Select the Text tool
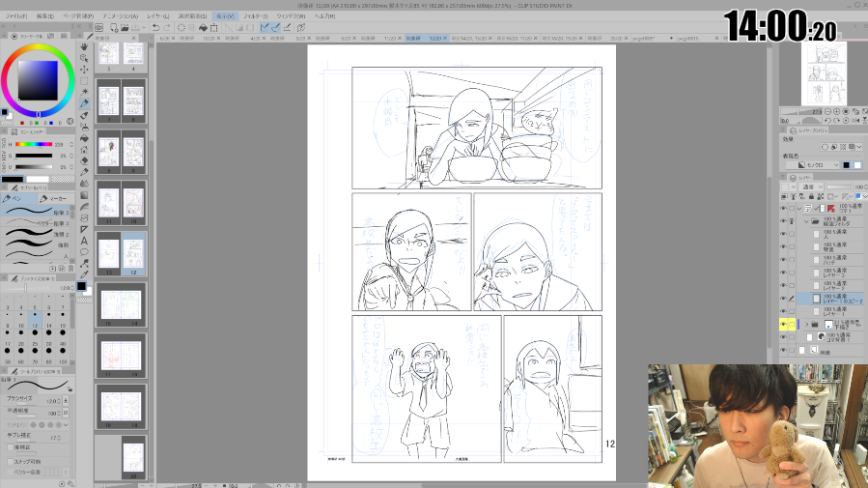868x488 pixels. tap(84, 241)
